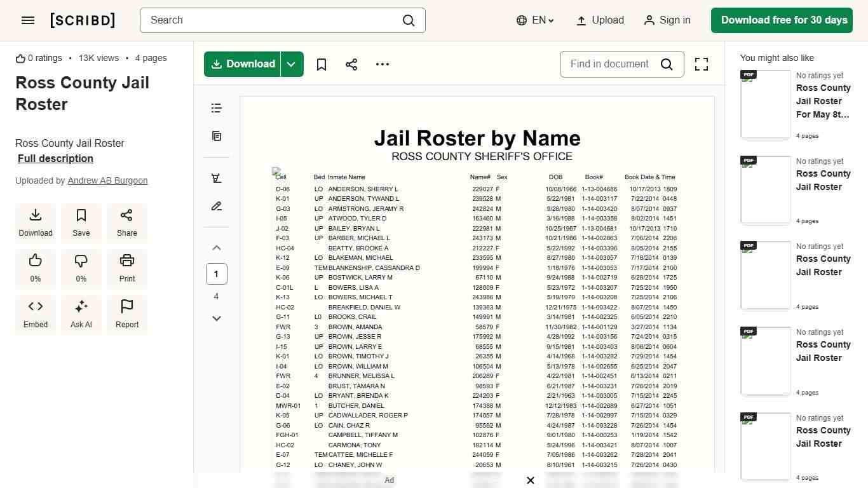Show the table of contents panel icon
The height and width of the screenshot is (488, 868).
tap(216, 108)
